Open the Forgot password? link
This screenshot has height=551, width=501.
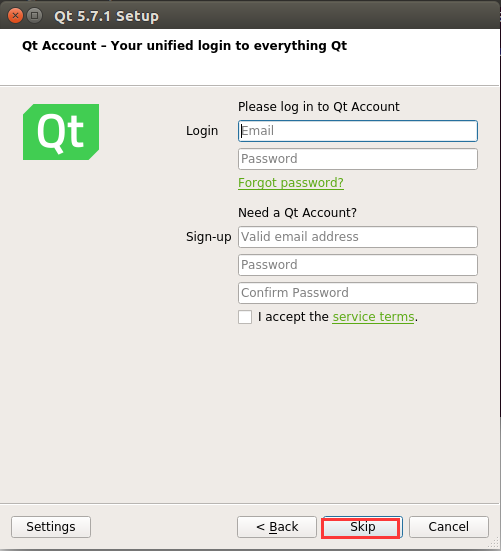click(291, 183)
